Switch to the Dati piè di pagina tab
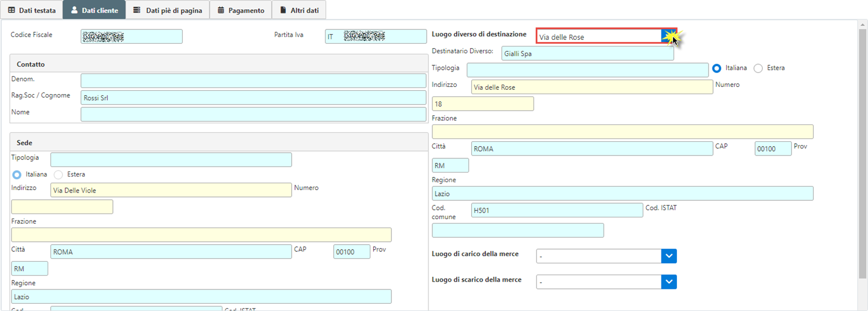Image resolution: width=868 pixels, height=311 pixels. 167,10
